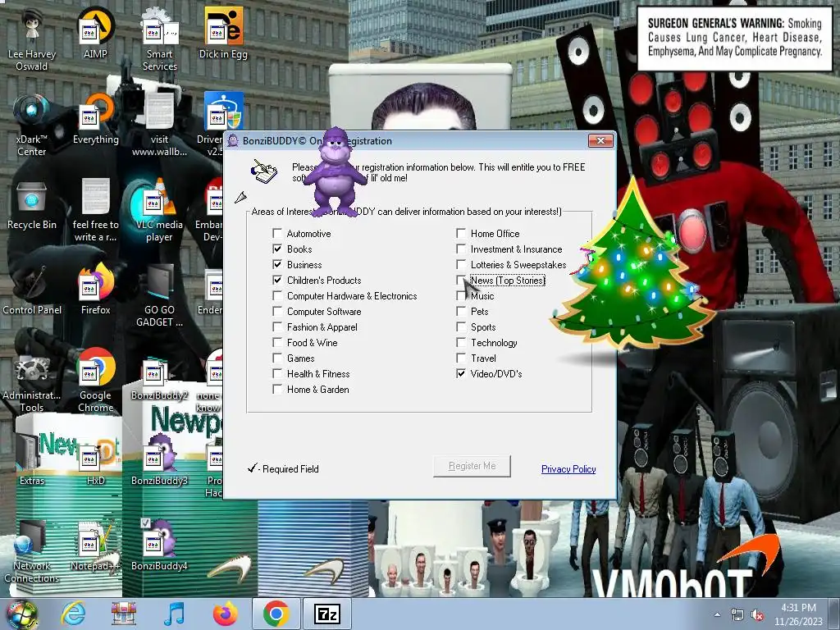Check the Investment & Insurance box
Viewport: 840px width, 630px height.
pos(461,249)
